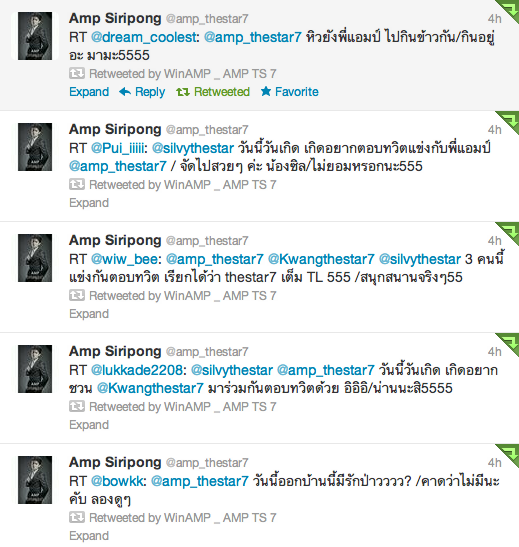Expand the tweet mentioning @lukkade2208
This screenshot has height=547, width=519.
(89, 425)
